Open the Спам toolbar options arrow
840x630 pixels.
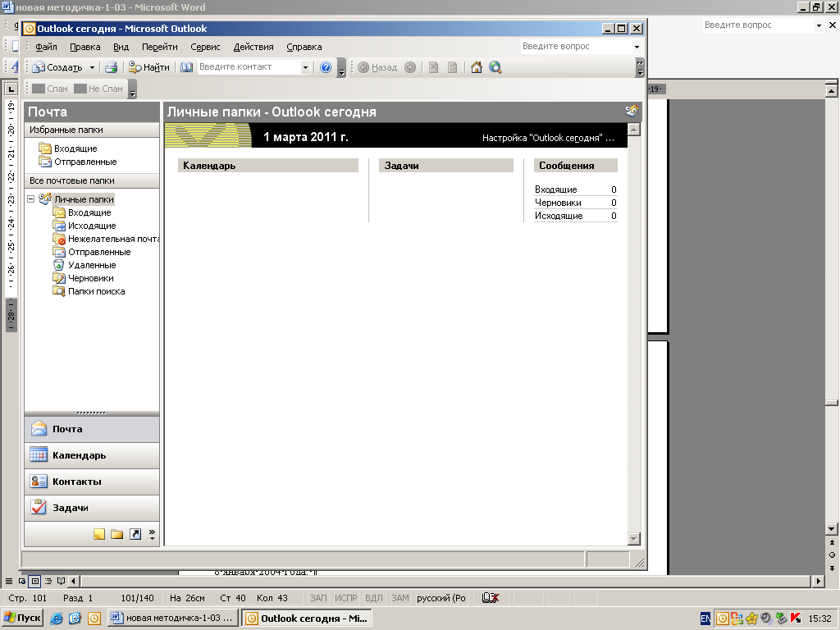click(133, 89)
